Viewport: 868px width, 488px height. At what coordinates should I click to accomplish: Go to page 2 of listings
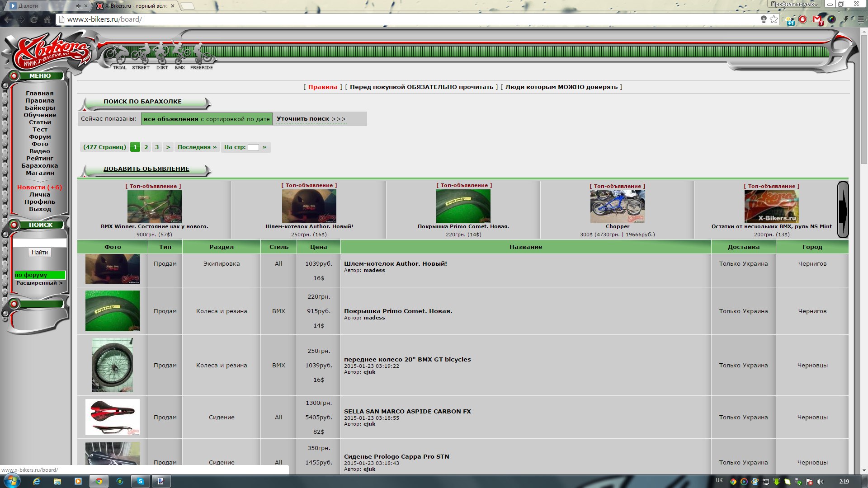(x=146, y=147)
